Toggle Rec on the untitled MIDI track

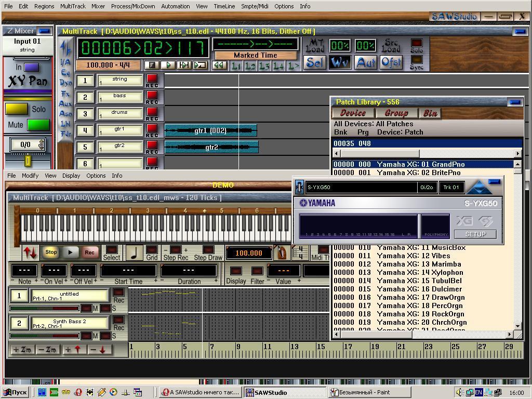(x=118, y=292)
